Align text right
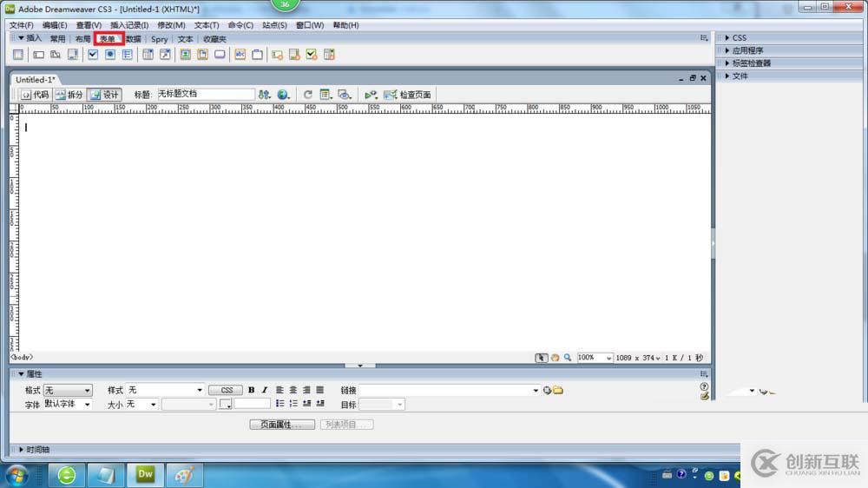The width and height of the screenshot is (868, 488). point(306,390)
